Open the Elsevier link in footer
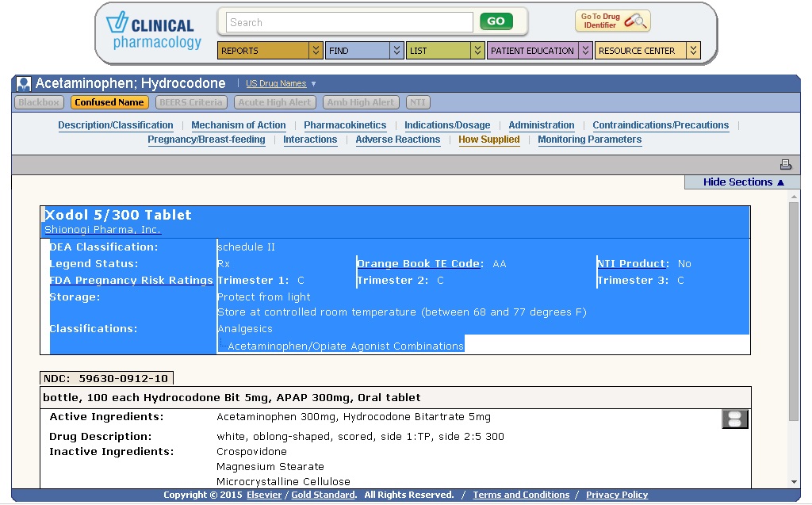The height and width of the screenshot is (505, 812). 264,495
